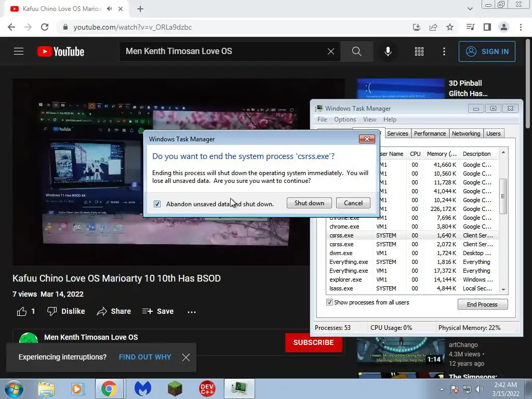This screenshot has height=399, width=532.
Task: Click the red SUBSCRIBE button
Action: pos(313,342)
